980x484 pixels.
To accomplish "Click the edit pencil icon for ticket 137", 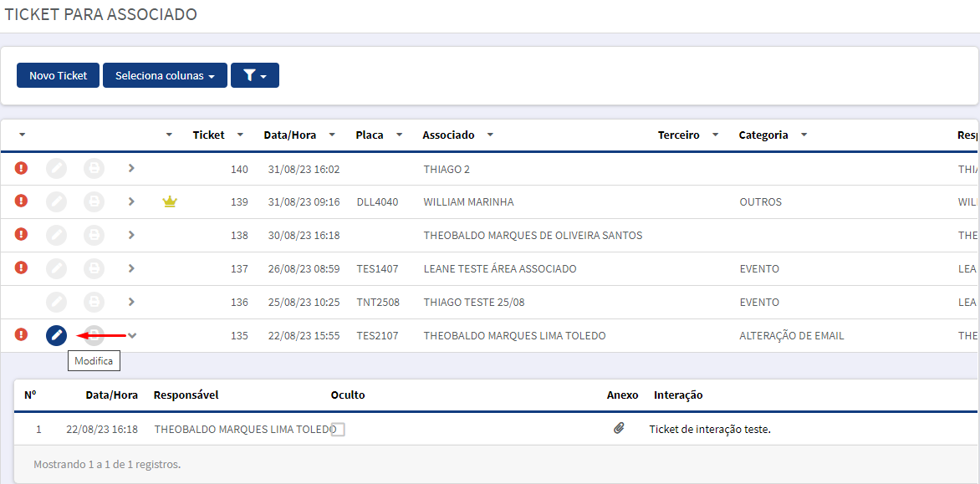I will 56,268.
